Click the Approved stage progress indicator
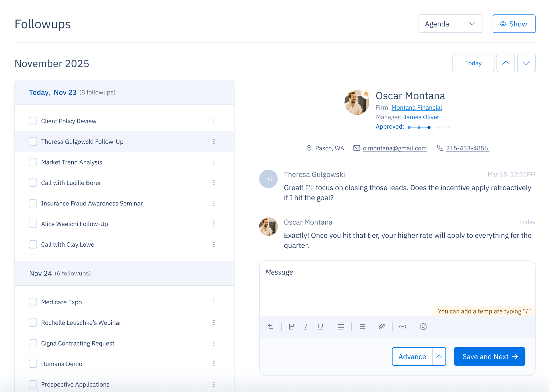 point(429,127)
